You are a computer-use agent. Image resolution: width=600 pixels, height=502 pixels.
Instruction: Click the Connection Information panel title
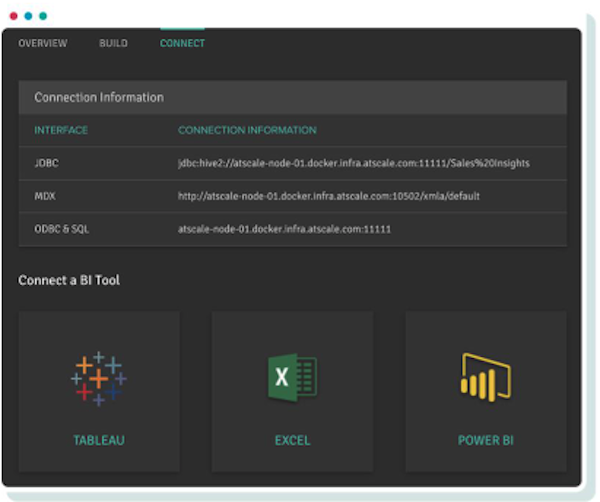[x=99, y=97]
